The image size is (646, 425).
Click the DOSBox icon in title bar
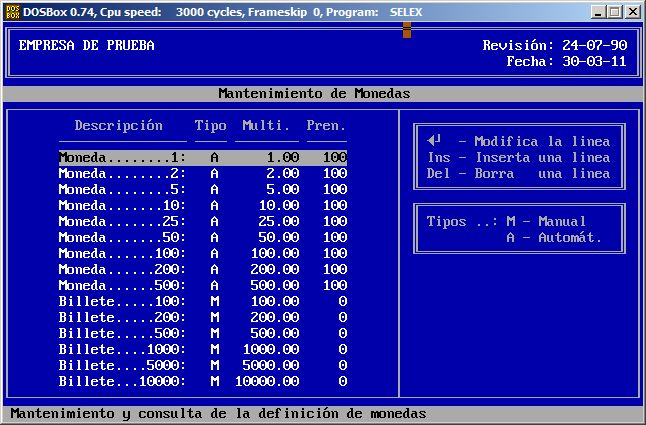coord(12,12)
